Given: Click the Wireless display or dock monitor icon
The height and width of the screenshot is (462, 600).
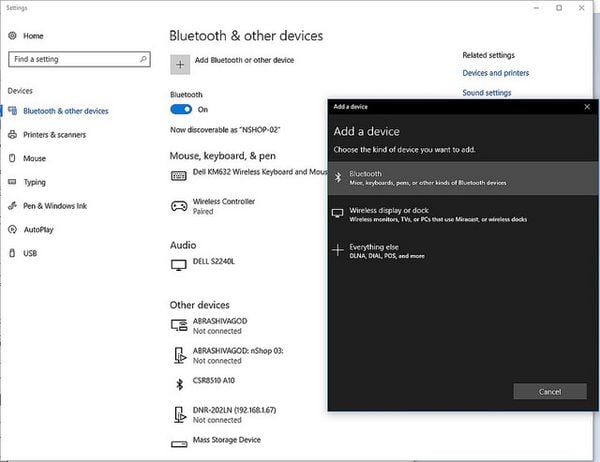Looking at the screenshot, I should point(338,213).
